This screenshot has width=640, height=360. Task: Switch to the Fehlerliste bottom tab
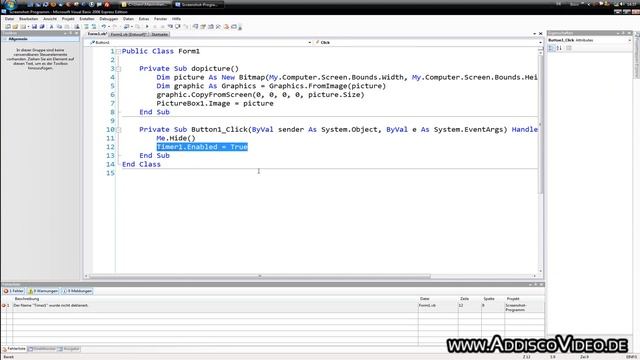point(14,349)
